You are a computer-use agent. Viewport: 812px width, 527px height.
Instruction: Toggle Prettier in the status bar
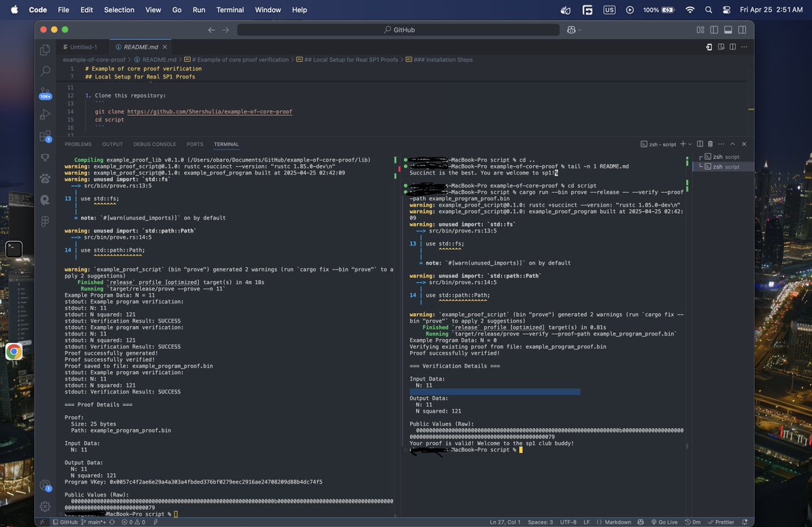720,522
